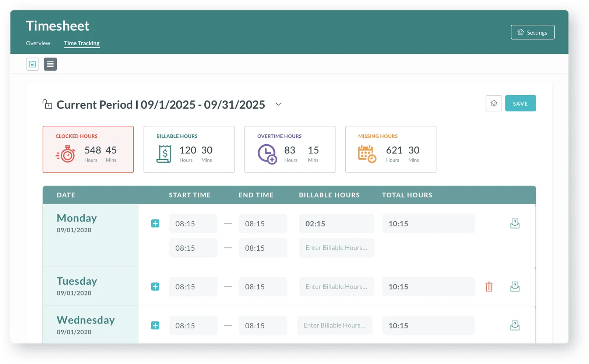Viewport: 589px width, 364px height.
Task: Click the lock icon beside Current Period
Action: (47, 104)
